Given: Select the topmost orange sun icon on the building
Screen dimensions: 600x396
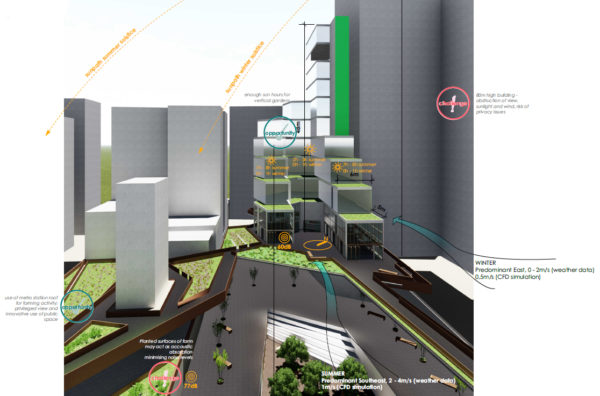Looking at the screenshot, I should [309, 149].
